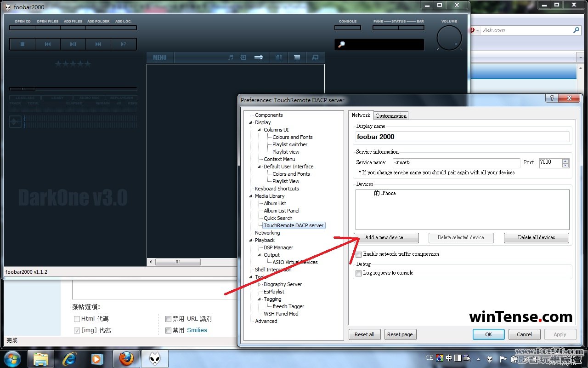Enable Log requests to console checkbox
This screenshot has height=368, width=588.
[x=359, y=273]
